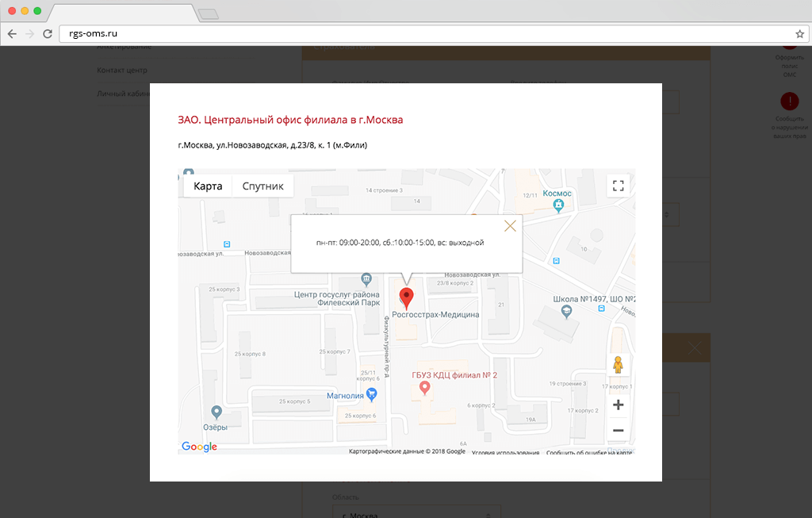The width and height of the screenshot is (812, 518).
Task: Toggle fullscreen map view
Action: pos(619,186)
